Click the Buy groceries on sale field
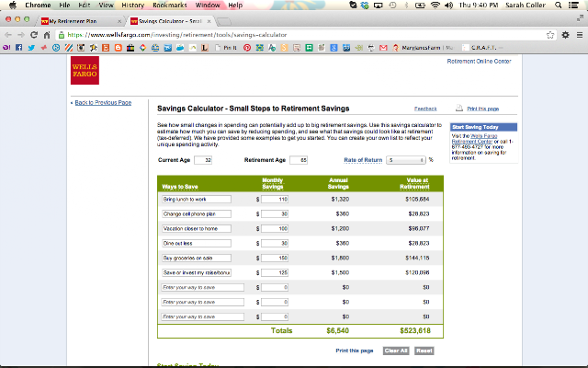This screenshot has width=588, height=368. pyautogui.click(x=196, y=258)
